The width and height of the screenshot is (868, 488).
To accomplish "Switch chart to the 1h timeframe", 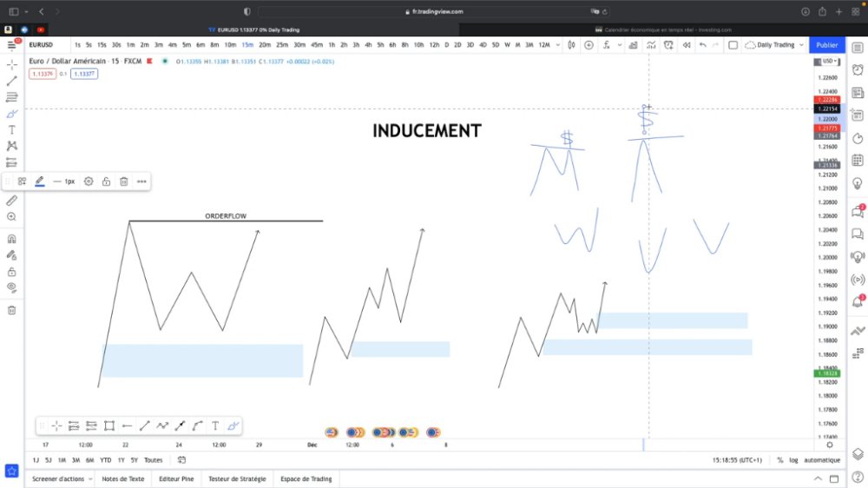I will pyautogui.click(x=332, y=45).
